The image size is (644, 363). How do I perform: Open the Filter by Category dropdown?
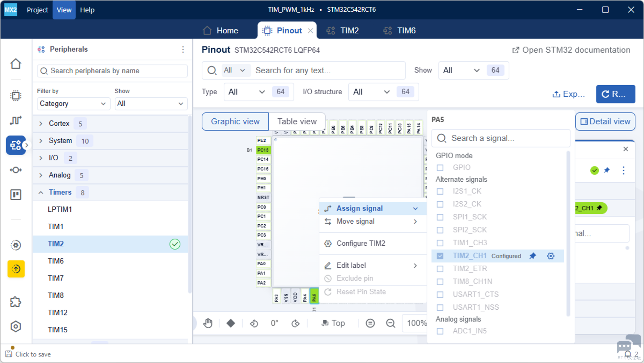pos(73,104)
